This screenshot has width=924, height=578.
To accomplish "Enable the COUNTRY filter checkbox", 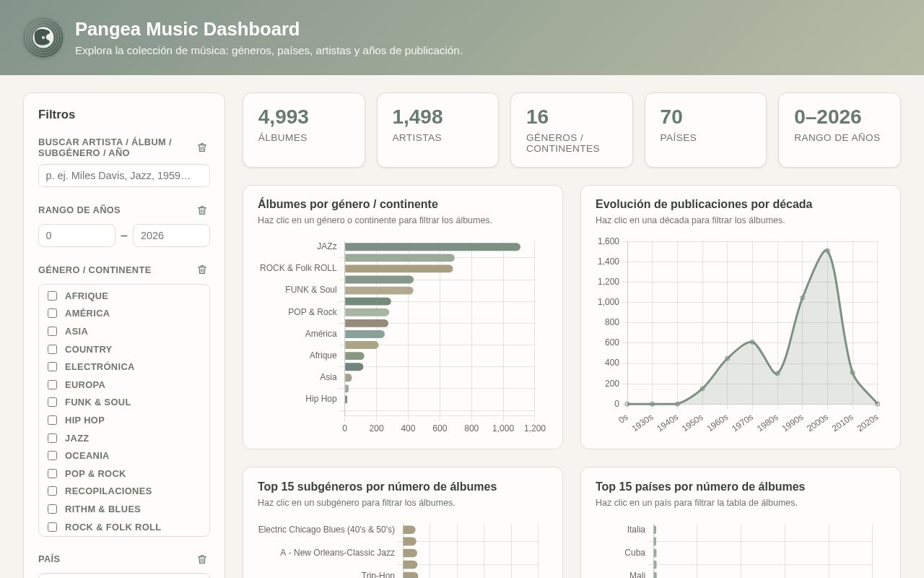I will (x=52, y=349).
